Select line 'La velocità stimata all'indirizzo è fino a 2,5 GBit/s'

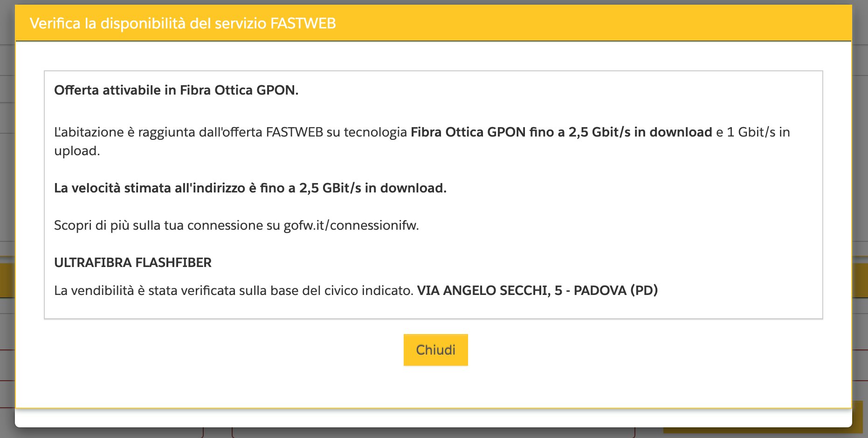coord(207,188)
